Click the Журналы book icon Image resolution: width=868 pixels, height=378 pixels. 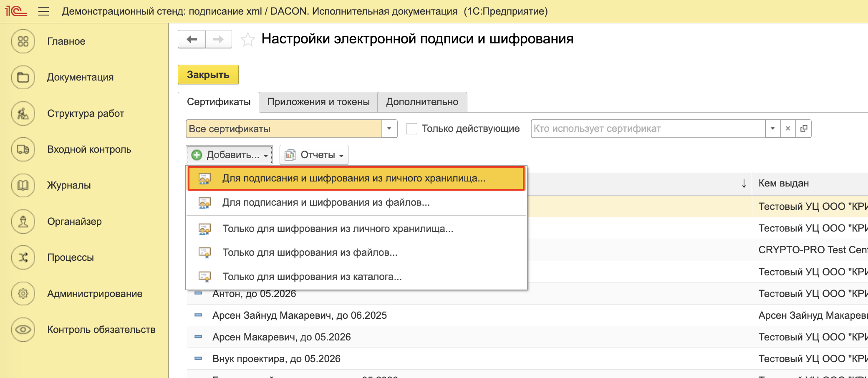click(x=23, y=185)
